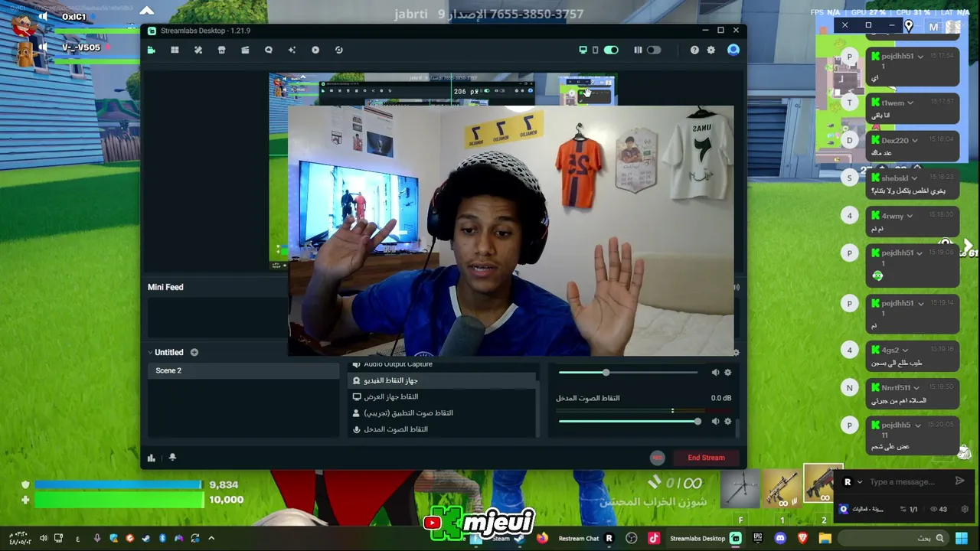The width and height of the screenshot is (980, 551).
Task: Start recording with REC button
Action: pos(657,458)
